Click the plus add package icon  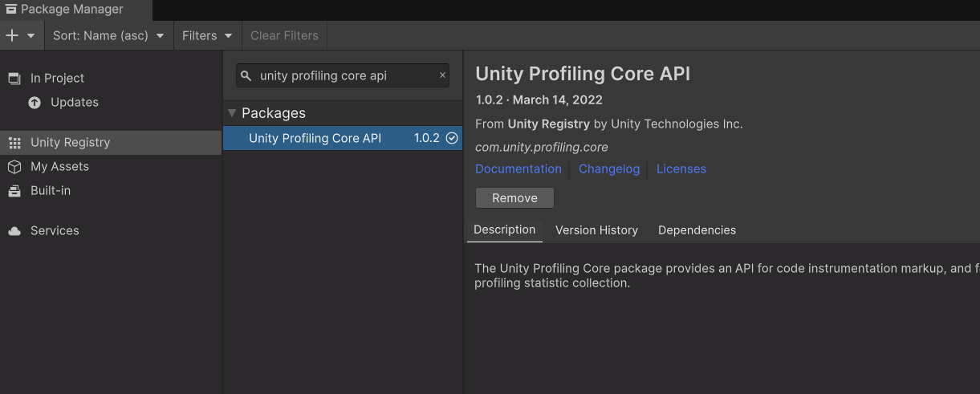12,35
